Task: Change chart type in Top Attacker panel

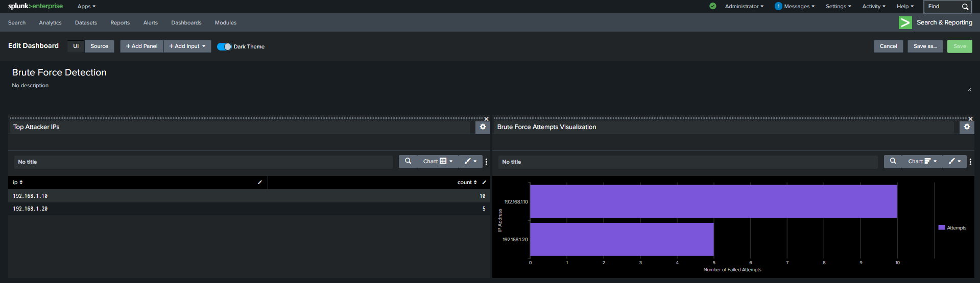Action: pos(438,161)
